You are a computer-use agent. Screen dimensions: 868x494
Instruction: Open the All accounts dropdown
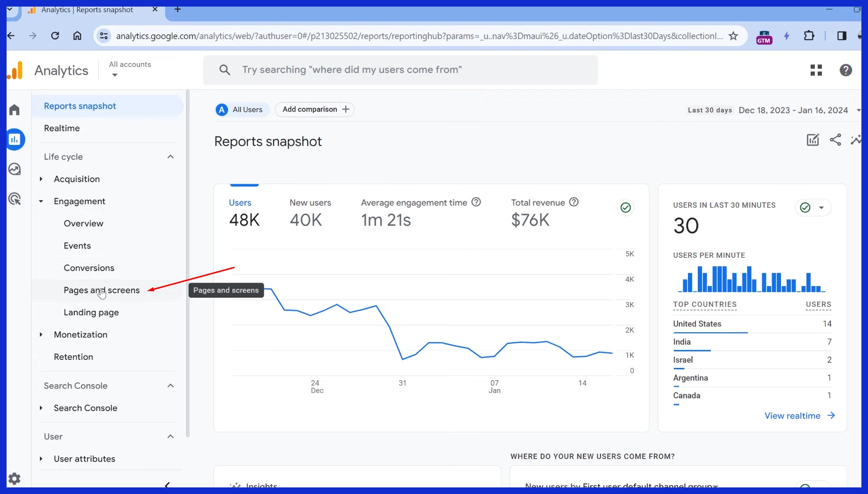pyautogui.click(x=130, y=69)
